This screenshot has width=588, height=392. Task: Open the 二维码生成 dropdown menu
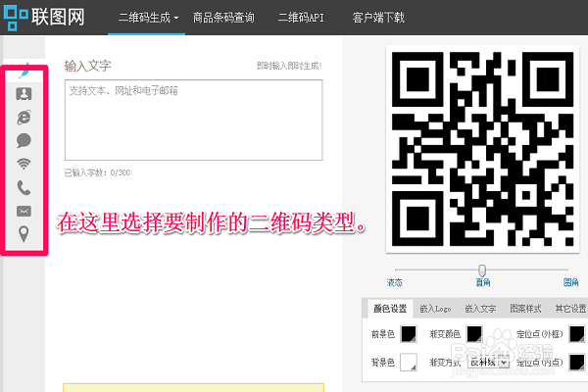[x=148, y=18]
